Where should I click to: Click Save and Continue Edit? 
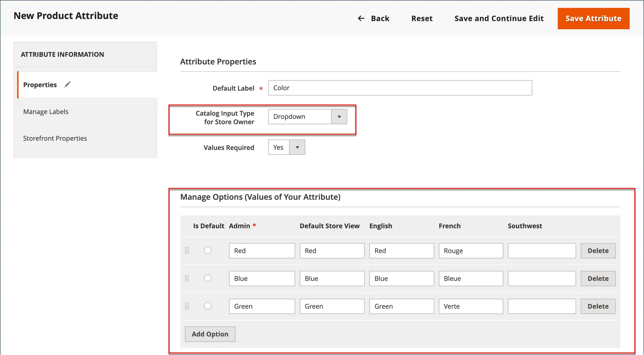tap(499, 19)
